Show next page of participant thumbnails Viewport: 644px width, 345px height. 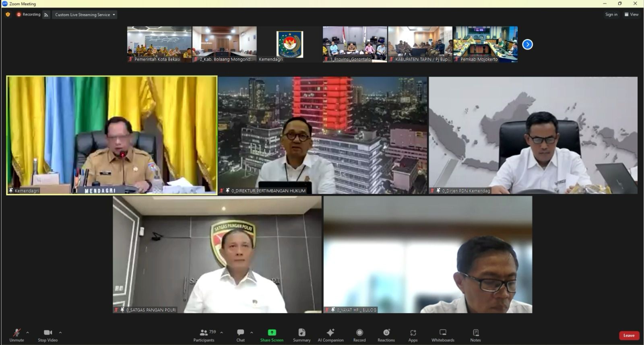coord(527,44)
